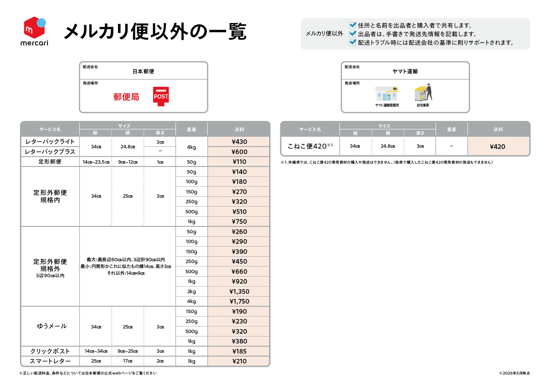
Task: Click the ¥920 shipping fee
Action: [x=239, y=281]
